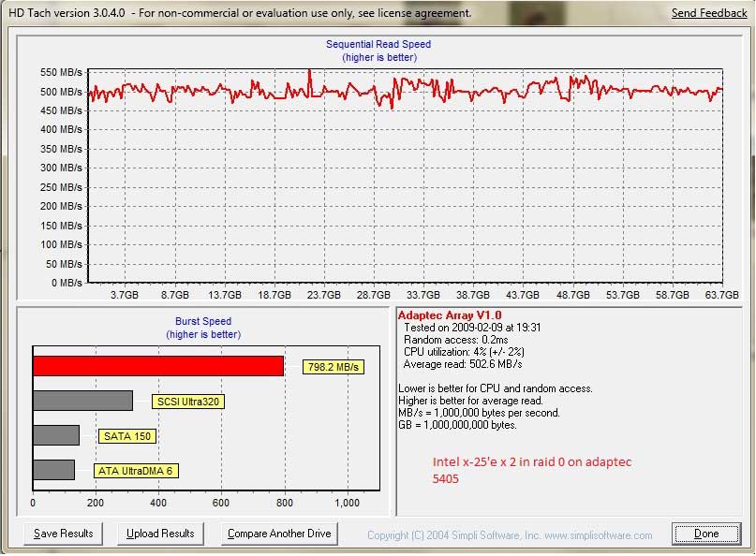Click the 3.7GB axis label

click(124, 295)
